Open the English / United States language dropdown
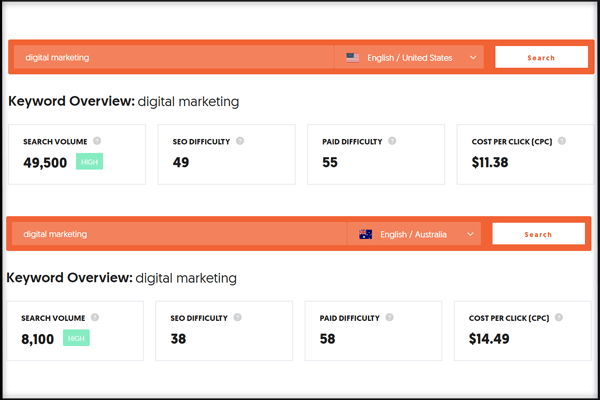Viewport: 600px width, 400px height. [x=409, y=57]
